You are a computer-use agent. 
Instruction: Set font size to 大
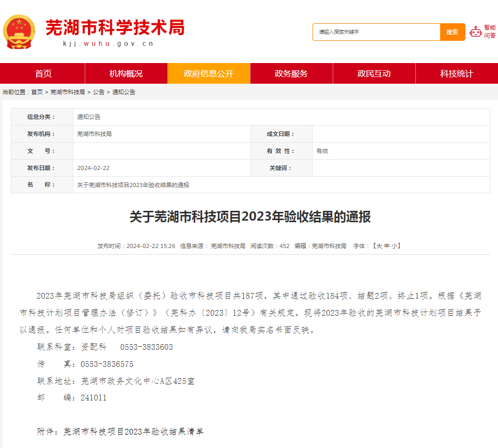379,246
